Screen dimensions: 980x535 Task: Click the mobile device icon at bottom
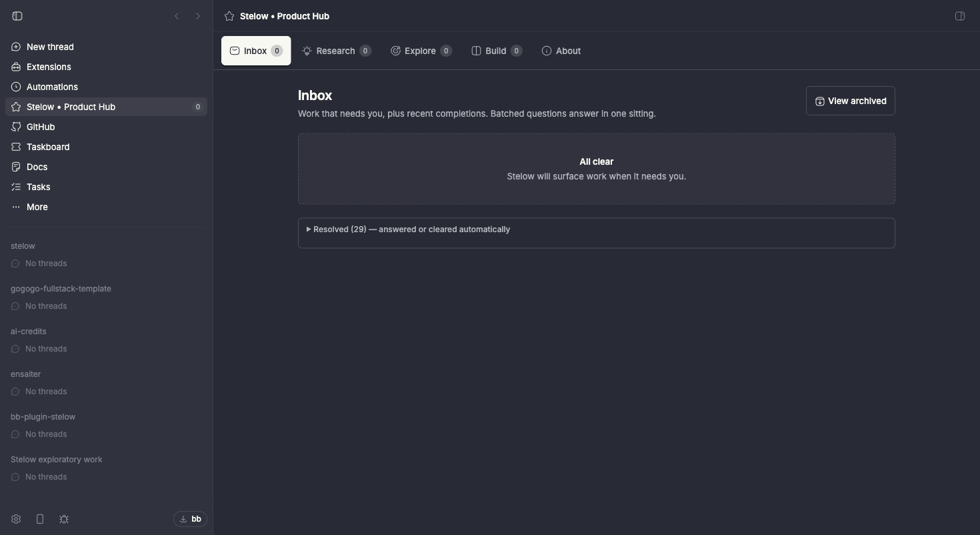tap(40, 519)
